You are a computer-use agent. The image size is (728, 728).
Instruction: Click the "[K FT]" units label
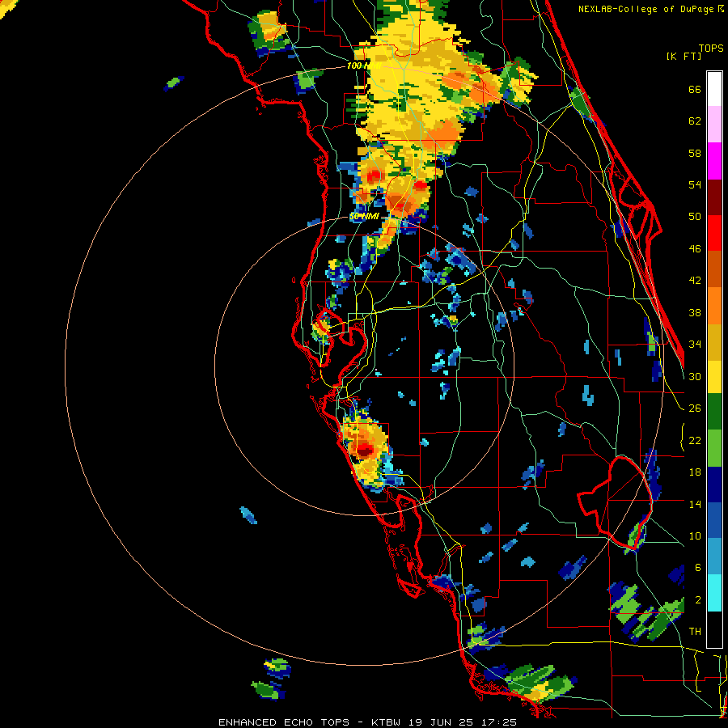pos(684,57)
